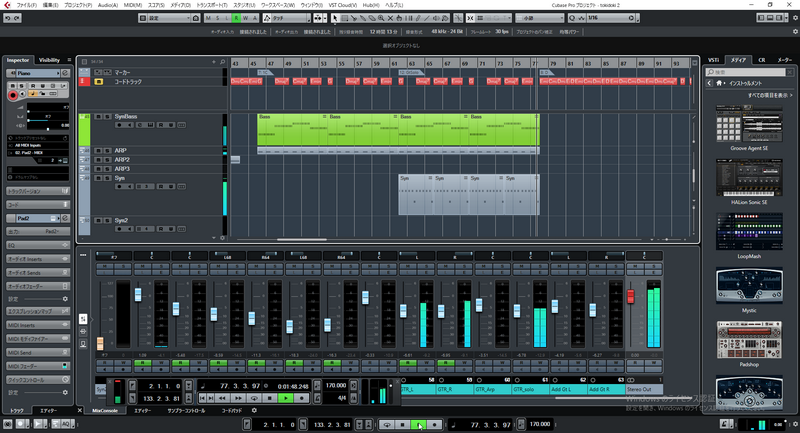
Task: Toggle global Solo S button
Action: pyautogui.click(x=218, y=18)
